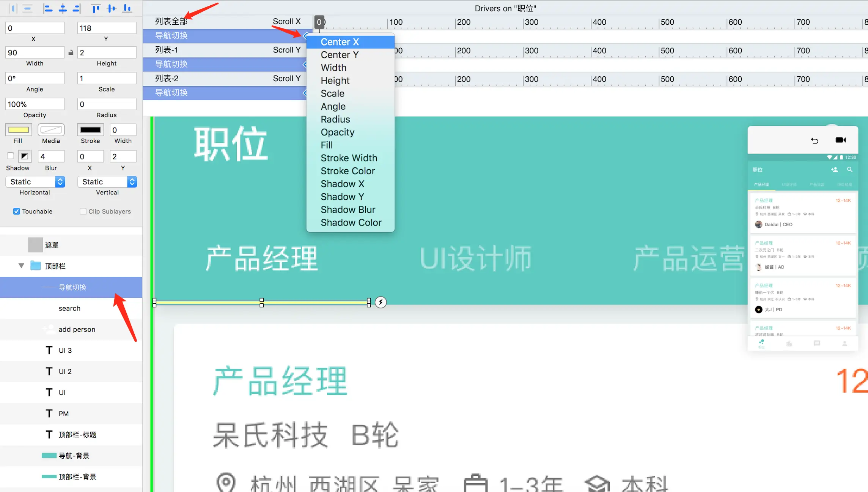
Task: Click the align right edges icon
Action: [77, 8]
